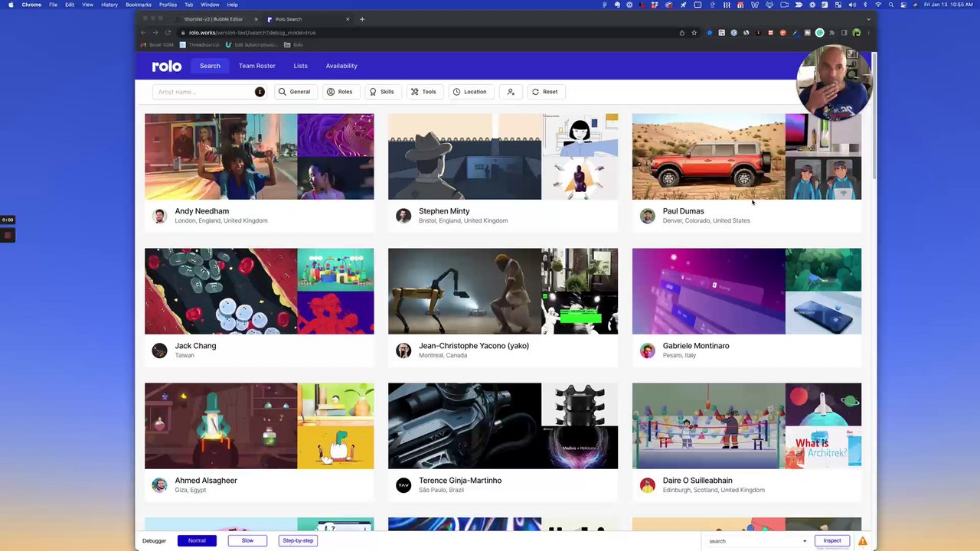This screenshot has height=551, width=980.
Task: Open the Availability tab
Action: (x=341, y=66)
